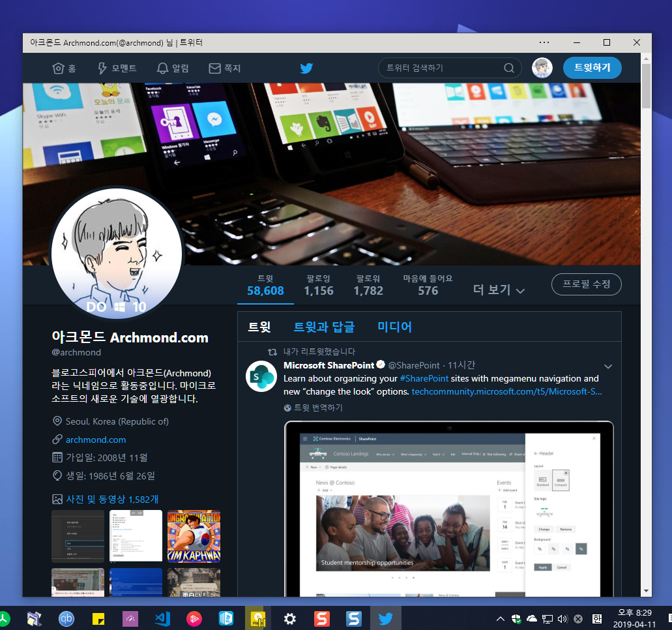Image resolution: width=672 pixels, height=630 pixels.
Task: Open the #SharePoint hashtag
Action: [424, 379]
